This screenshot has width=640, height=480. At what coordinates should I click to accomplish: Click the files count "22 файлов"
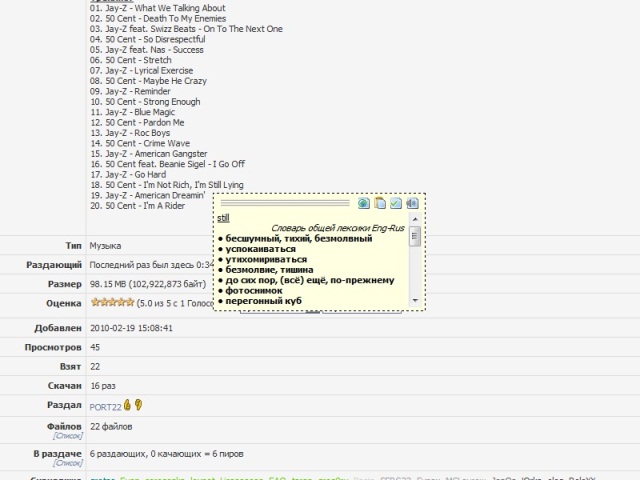click(x=111, y=427)
